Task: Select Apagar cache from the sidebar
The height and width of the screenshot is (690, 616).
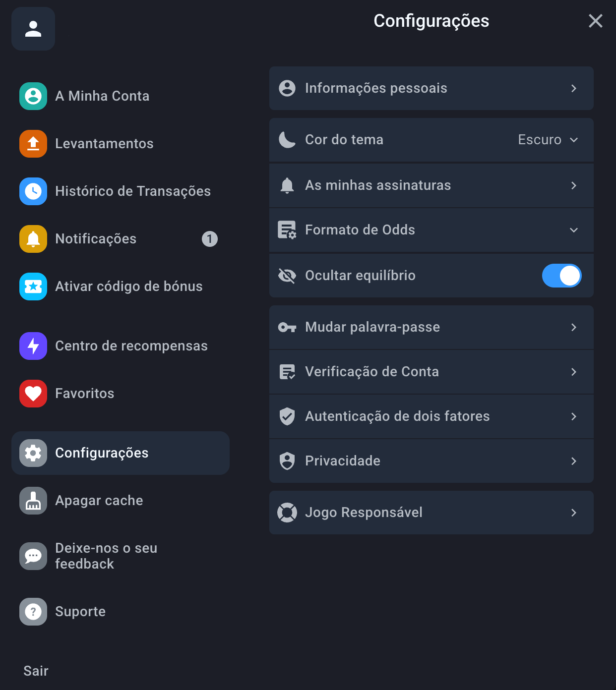Action: [99, 501]
